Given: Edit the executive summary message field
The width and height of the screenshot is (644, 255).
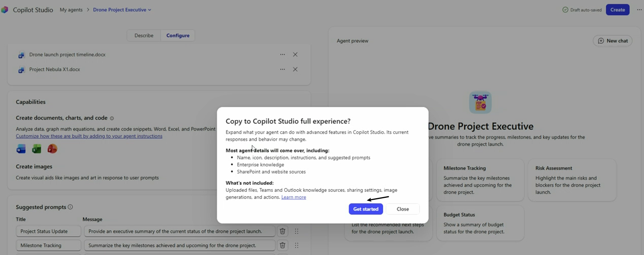Looking at the screenshot, I should (179, 231).
